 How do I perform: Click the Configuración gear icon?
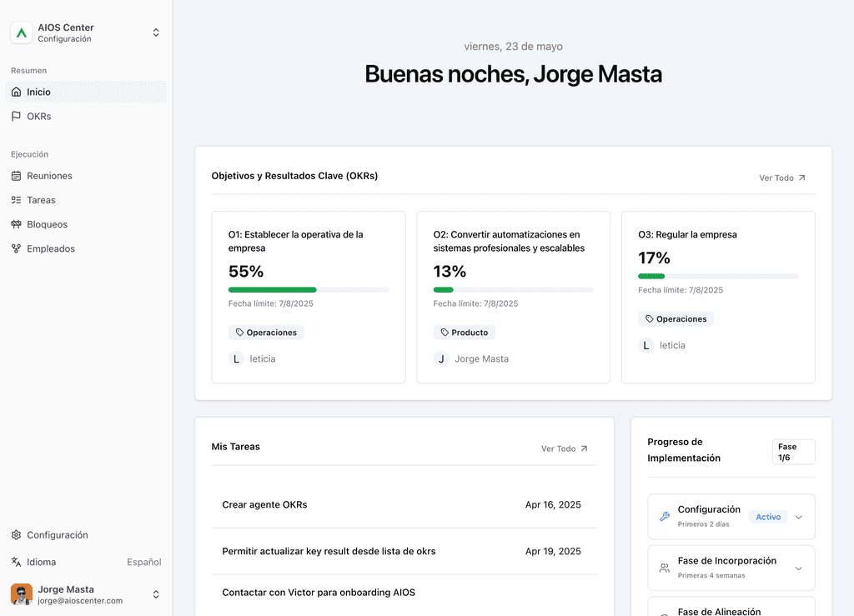(18, 534)
